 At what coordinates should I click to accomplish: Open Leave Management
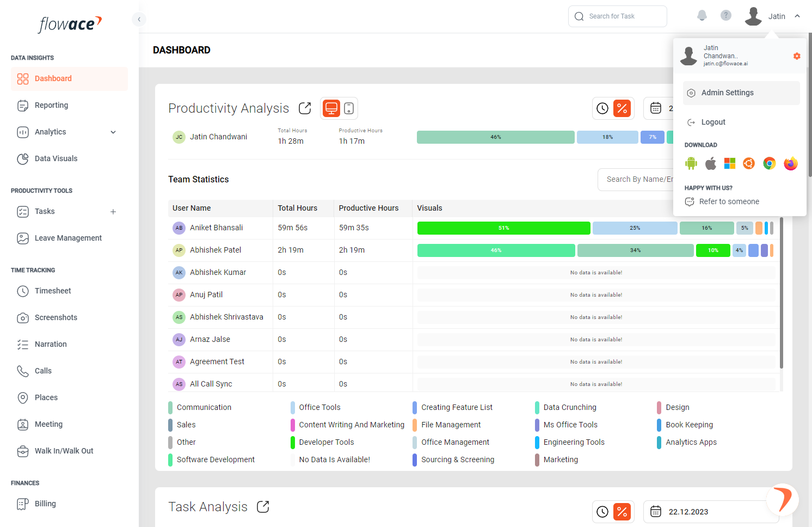[69, 238]
